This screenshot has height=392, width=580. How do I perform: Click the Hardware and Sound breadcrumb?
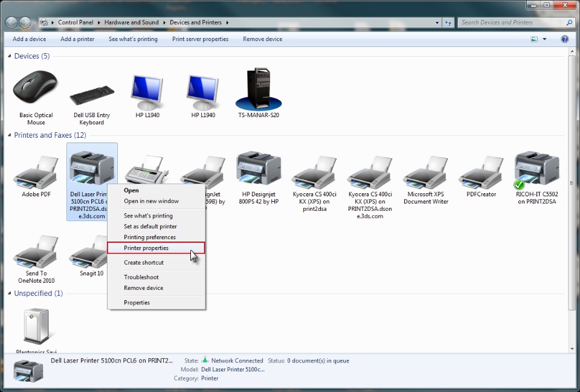point(131,22)
